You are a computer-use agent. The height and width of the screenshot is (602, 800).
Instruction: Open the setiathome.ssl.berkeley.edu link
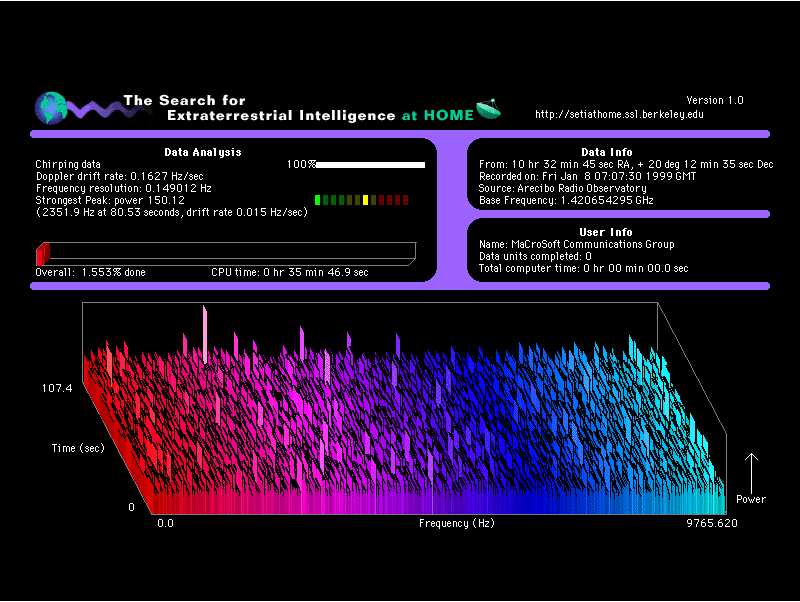point(619,115)
